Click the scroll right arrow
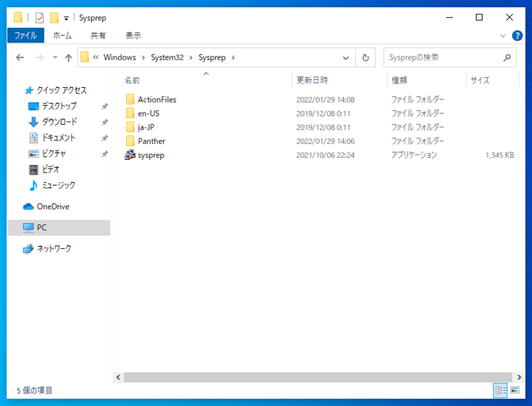 (519, 377)
